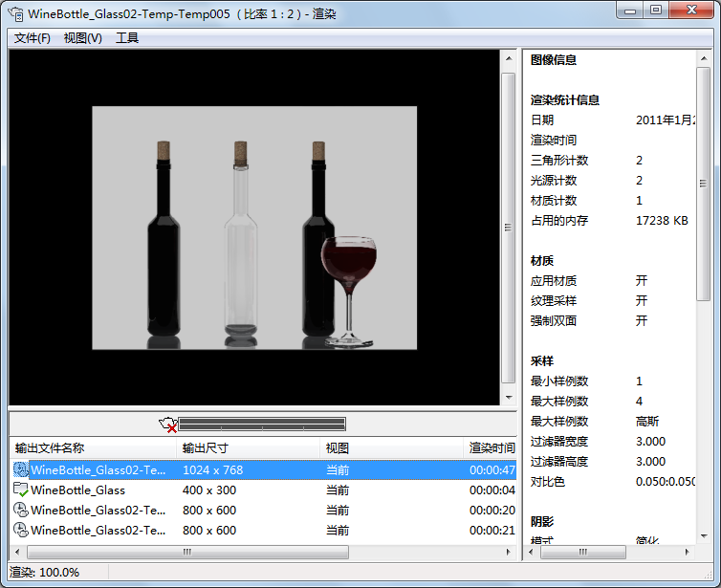Click the 过滤器宽度 3.000 value
721x588 pixels.
click(650, 442)
